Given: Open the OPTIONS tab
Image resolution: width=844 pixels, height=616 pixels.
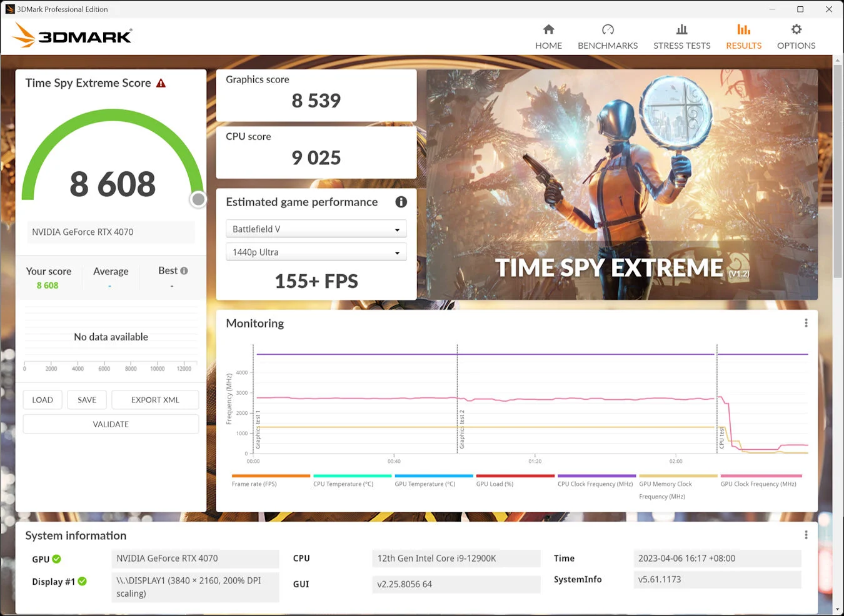Looking at the screenshot, I should pos(796,46).
